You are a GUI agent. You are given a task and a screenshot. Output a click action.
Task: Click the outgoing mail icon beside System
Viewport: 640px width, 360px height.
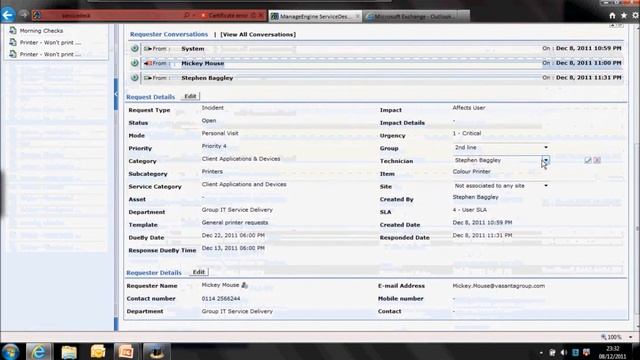tap(148, 49)
